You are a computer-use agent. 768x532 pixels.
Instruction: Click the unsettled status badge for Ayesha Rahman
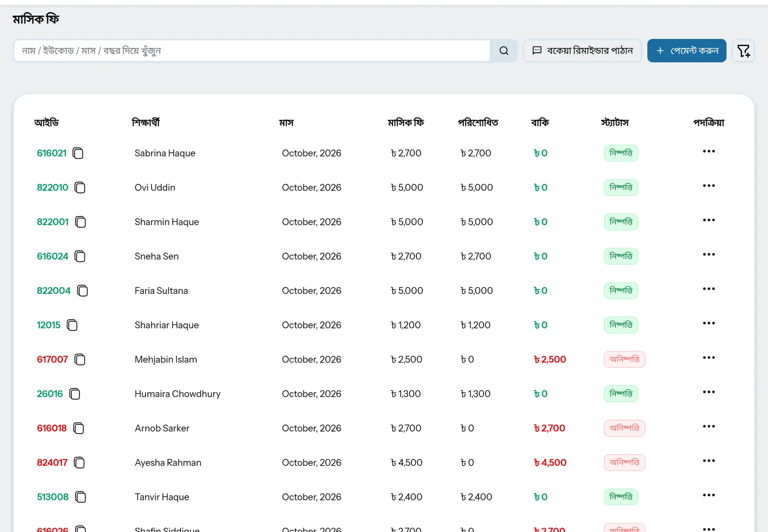click(624, 463)
